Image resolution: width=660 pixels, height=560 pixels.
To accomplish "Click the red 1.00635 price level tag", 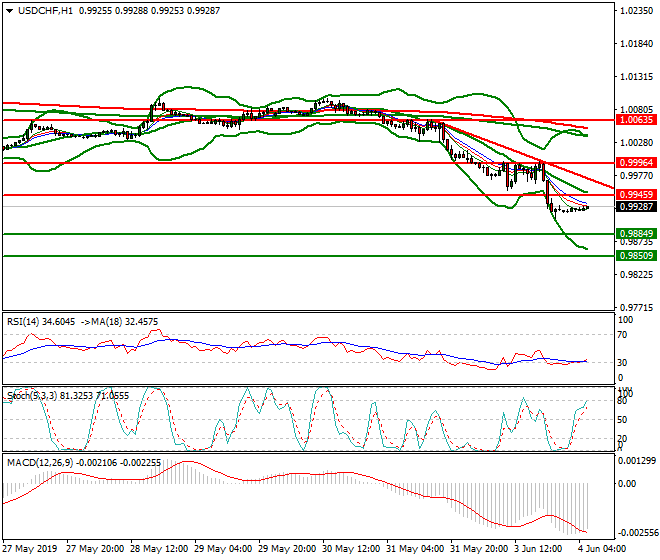I will coord(636,120).
